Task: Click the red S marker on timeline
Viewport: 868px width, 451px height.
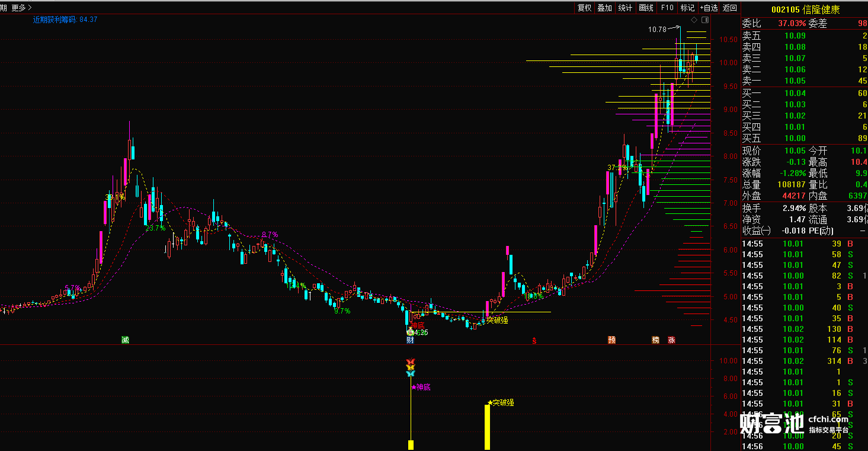Action: [x=534, y=340]
